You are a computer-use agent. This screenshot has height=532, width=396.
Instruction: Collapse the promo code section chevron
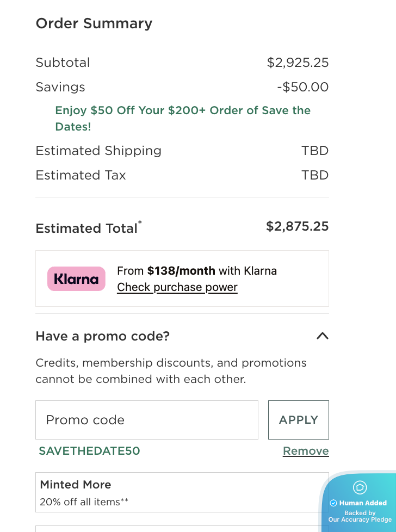pos(323,336)
